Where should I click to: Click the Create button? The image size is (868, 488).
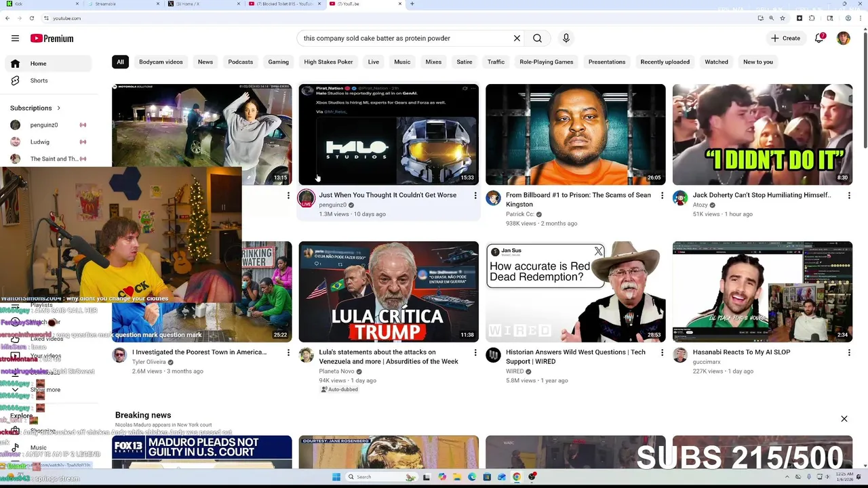coord(785,39)
